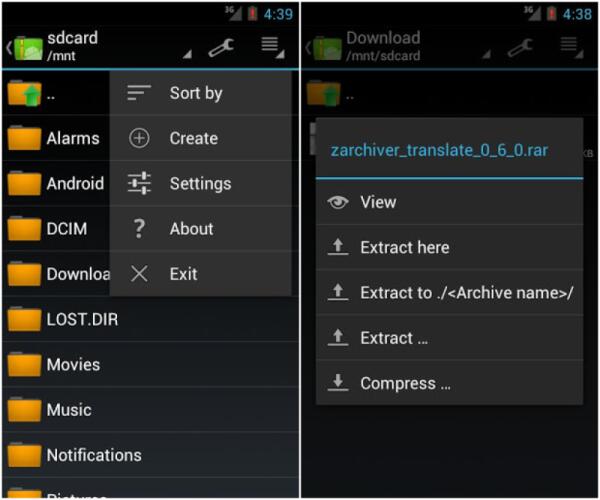
Task: Choose the Extract ... option
Action: (394, 338)
